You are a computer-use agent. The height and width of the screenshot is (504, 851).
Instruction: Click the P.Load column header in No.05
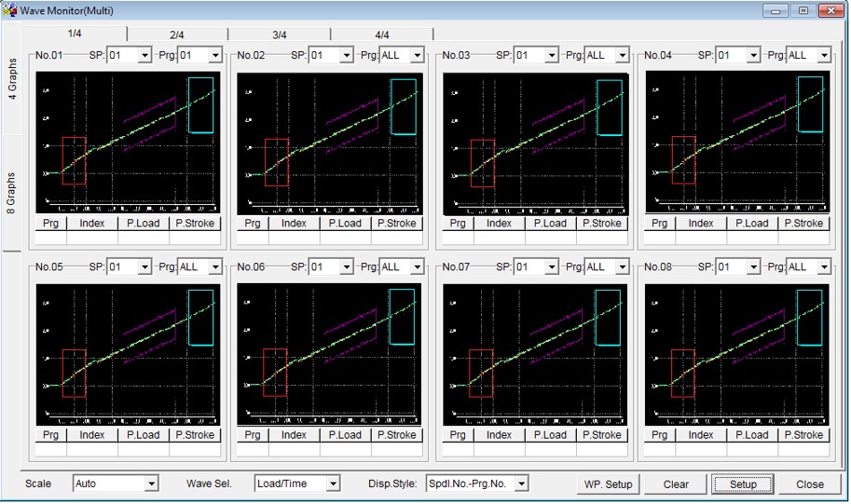(143, 435)
